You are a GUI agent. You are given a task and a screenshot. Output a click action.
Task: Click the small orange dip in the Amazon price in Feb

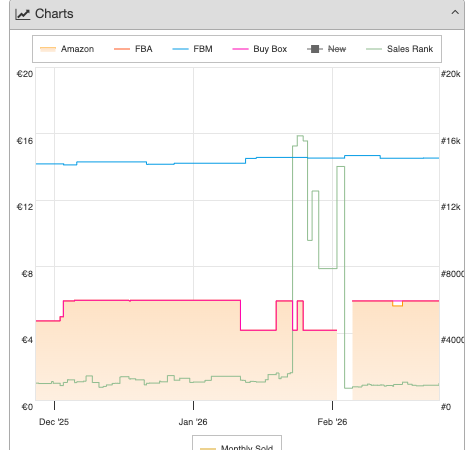pyautogui.click(x=397, y=304)
